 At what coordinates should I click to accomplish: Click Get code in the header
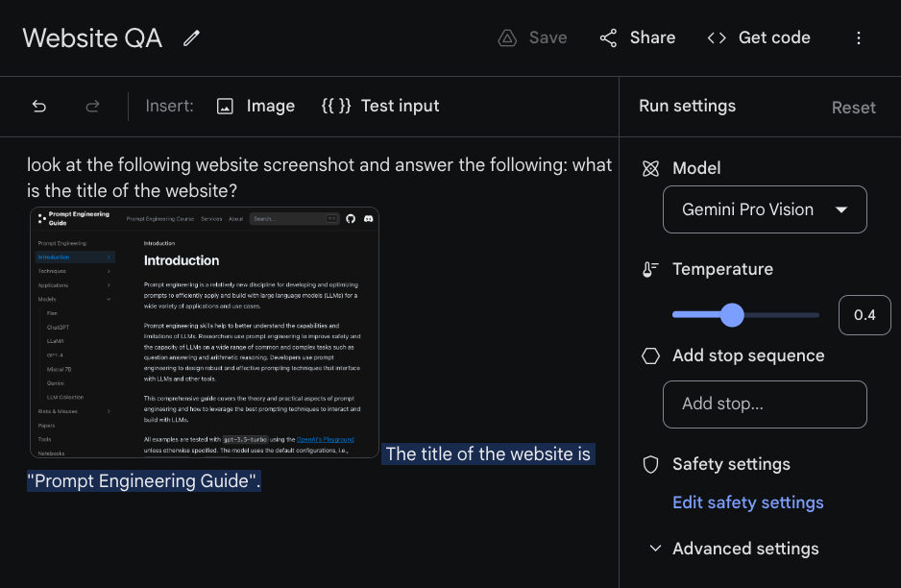click(x=759, y=38)
